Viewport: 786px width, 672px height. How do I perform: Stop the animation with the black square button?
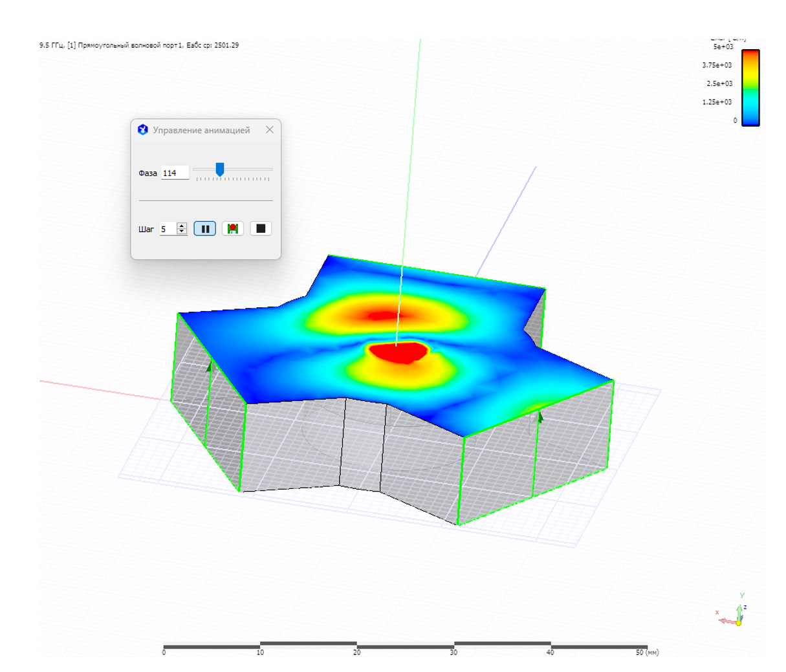click(261, 228)
